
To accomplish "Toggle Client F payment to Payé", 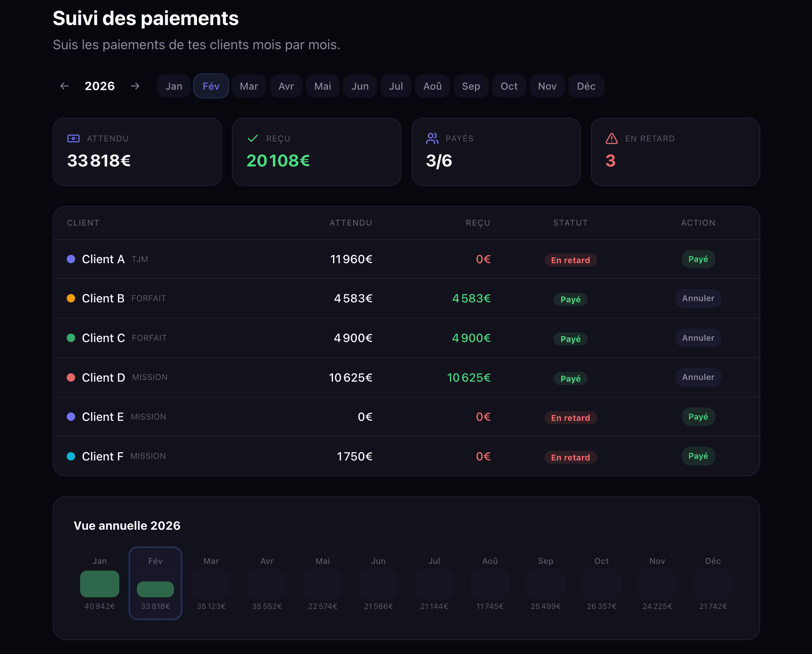I will tap(698, 456).
